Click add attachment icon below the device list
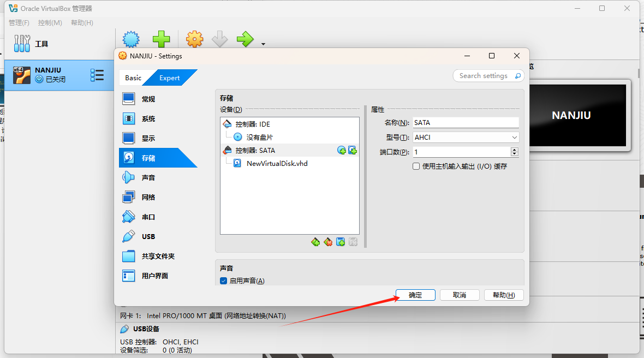Viewport: 644px width, 358px height. click(341, 242)
